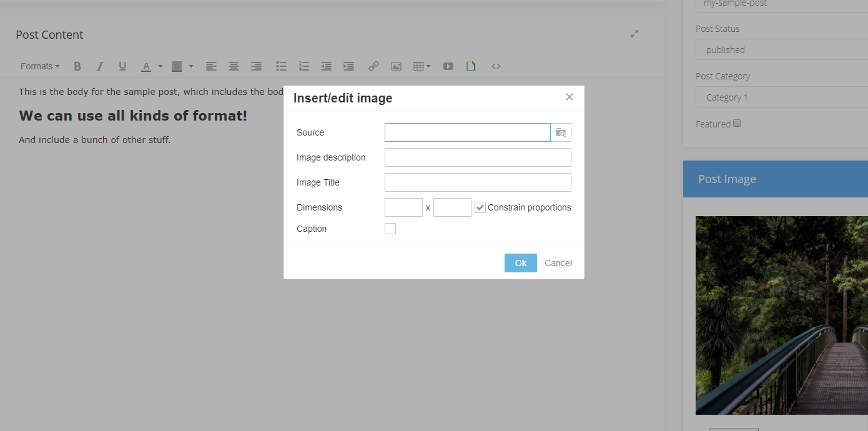
Task: Enable the Caption checkbox
Action: pyautogui.click(x=390, y=229)
